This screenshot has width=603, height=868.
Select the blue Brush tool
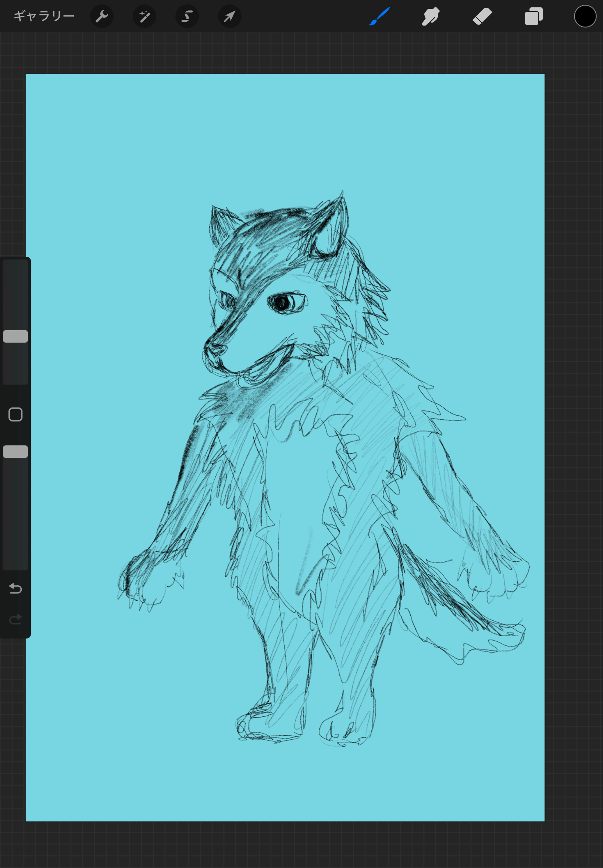(379, 16)
